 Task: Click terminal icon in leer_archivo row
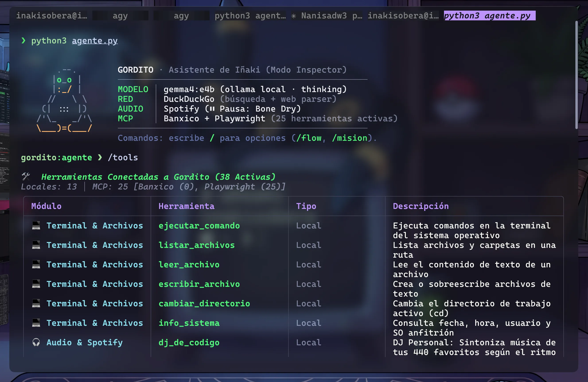click(36, 264)
